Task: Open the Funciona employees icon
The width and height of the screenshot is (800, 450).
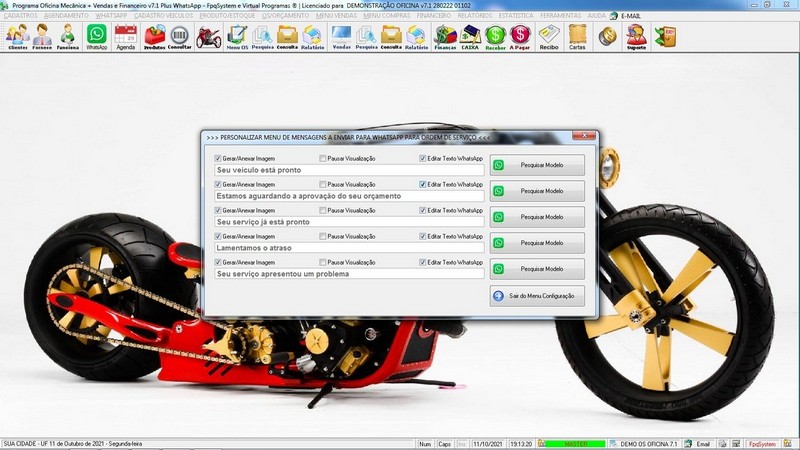Action: (67, 37)
